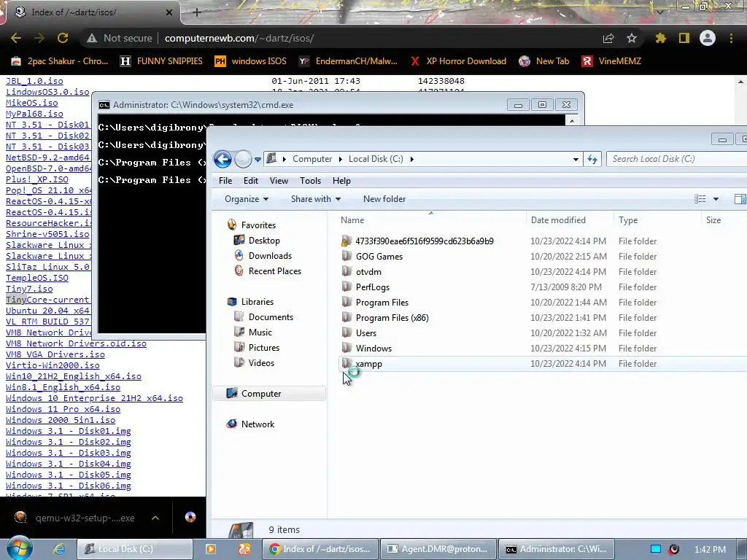
Task: Click the Search Local Disk (C:) field
Action: point(676,159)
